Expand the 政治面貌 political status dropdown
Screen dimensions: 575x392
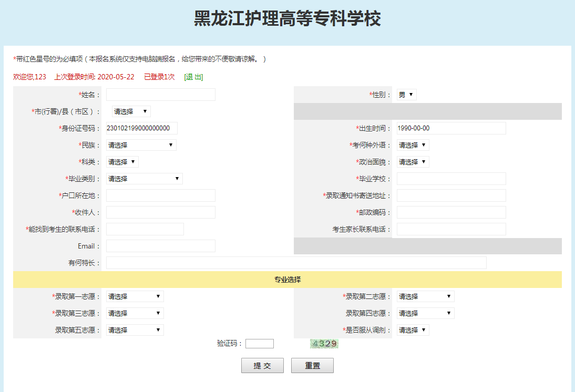[x=413, y=162]
